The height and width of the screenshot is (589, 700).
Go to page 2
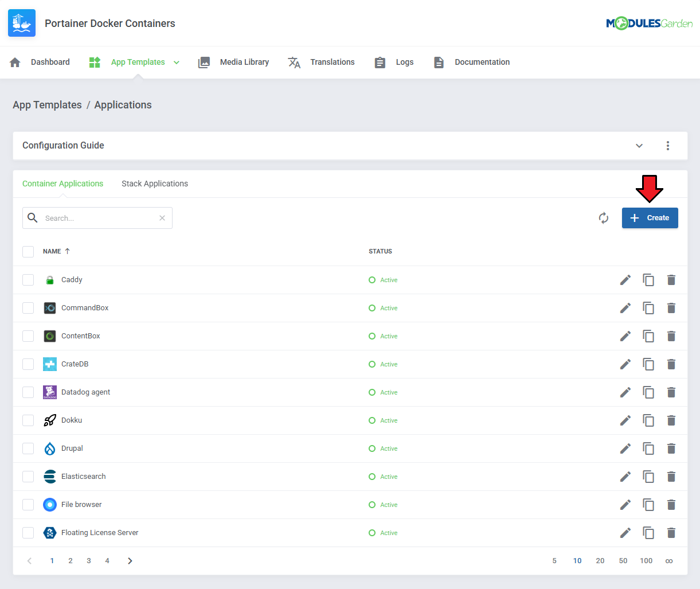tap(71, 561)
